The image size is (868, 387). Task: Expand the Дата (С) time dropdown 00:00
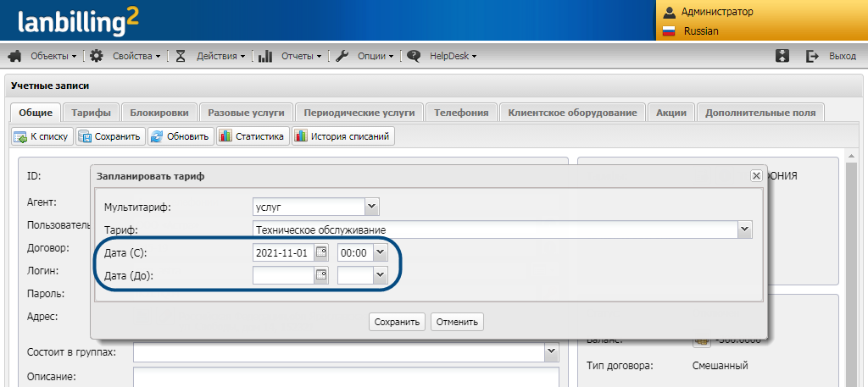381,253
